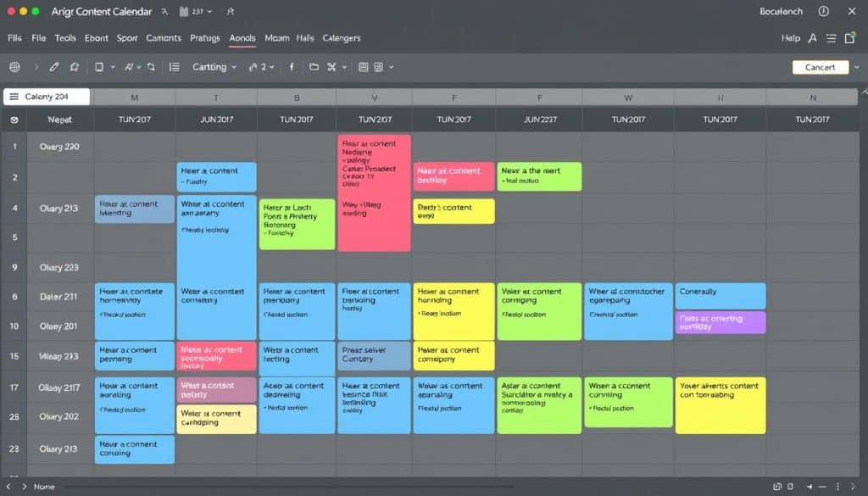Viewport: 868px width, 496px height.
Task: Click the lines list icon near Help
Action: pos(831,38)
